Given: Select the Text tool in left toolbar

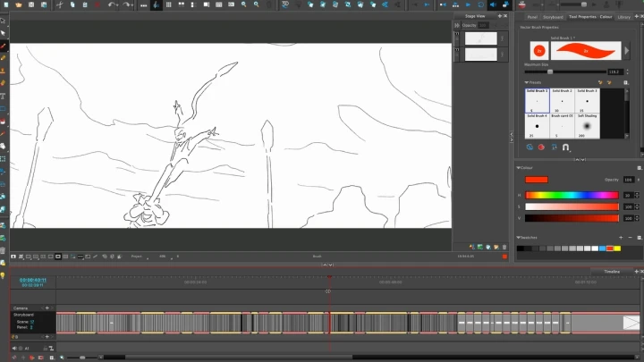Looking at the screenshot, I should [x=4, y=96].
